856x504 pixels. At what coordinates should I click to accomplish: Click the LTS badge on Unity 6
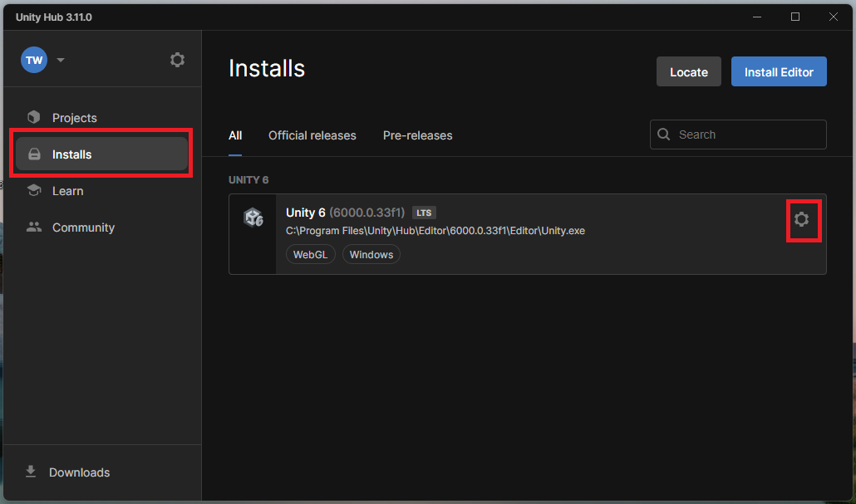tap(424, 213)
